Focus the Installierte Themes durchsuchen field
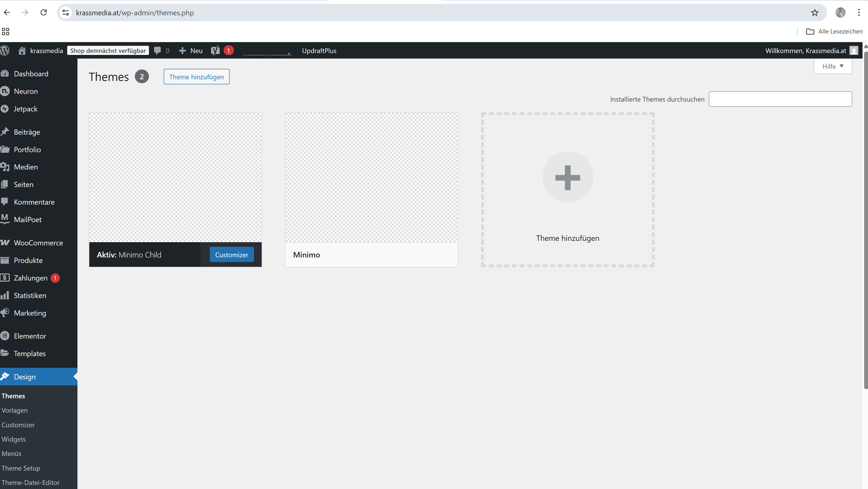 780,99
